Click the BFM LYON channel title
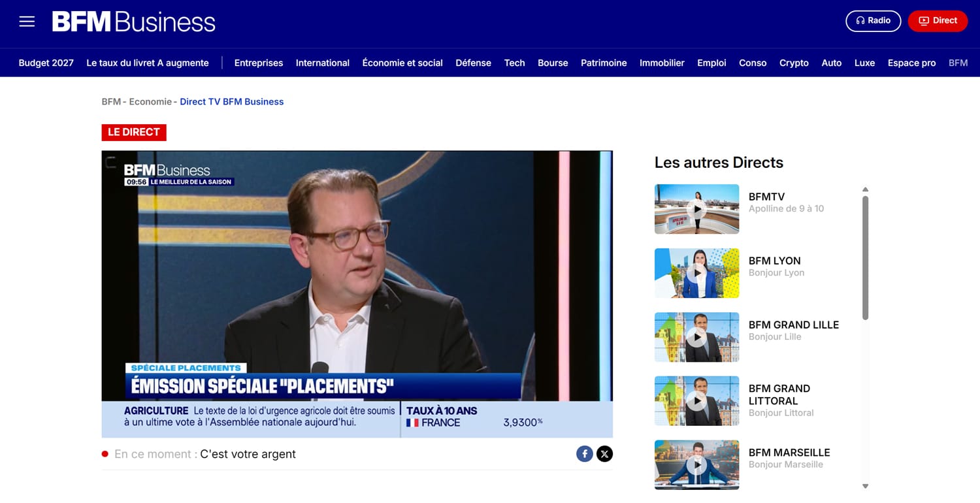This screenshot has width=980, height=503. point(774,261)
